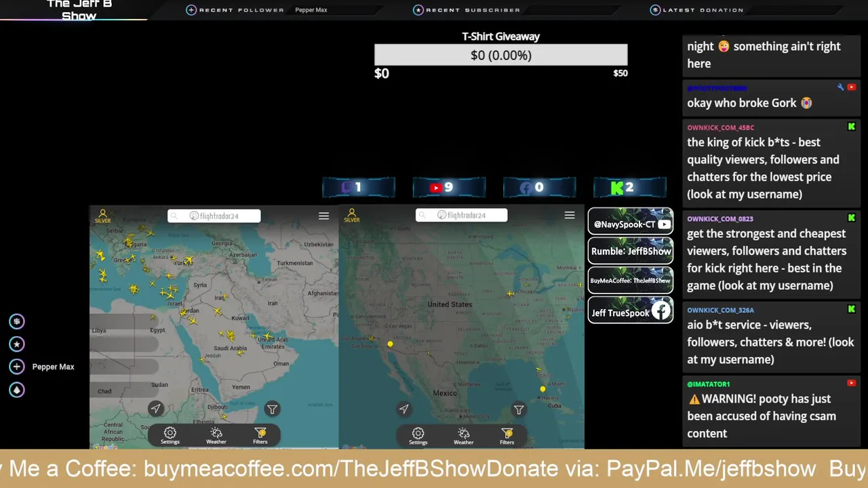Click the 'okay who broke Gork' chat message
This screenshot has width=868, height=488.
point(750,103)
